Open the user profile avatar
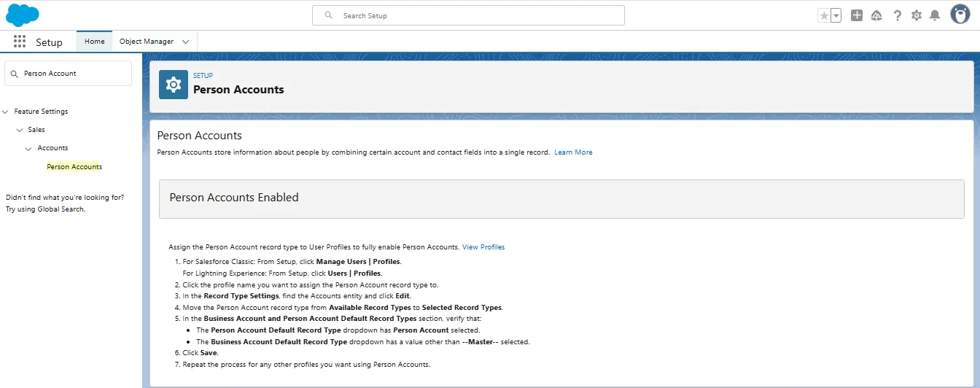Screen dimensions: 980x388 (960, 15)
